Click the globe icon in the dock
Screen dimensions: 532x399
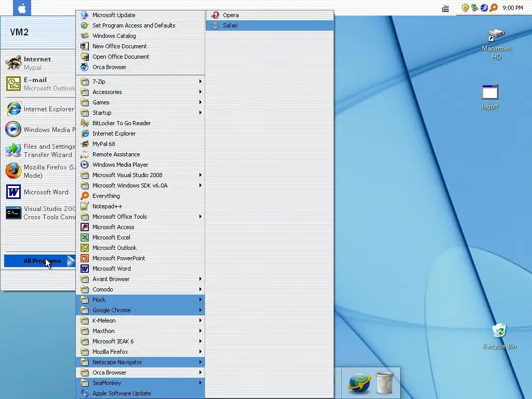[x=359, y=383]
